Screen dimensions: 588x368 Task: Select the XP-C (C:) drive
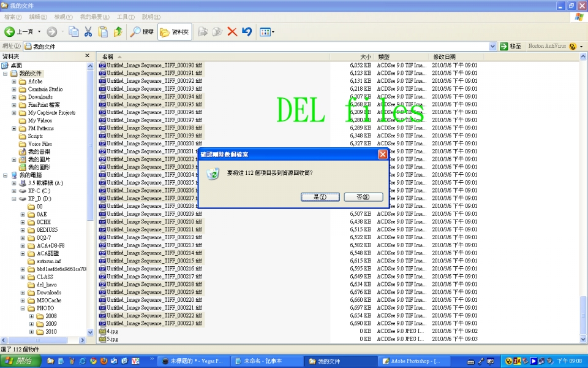39,191
